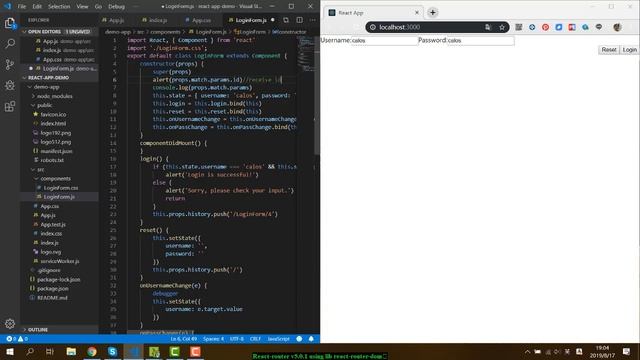Viewport: 640px width, 360px height.
Task: Open the Selection menu
Action: tap(59, 7)
